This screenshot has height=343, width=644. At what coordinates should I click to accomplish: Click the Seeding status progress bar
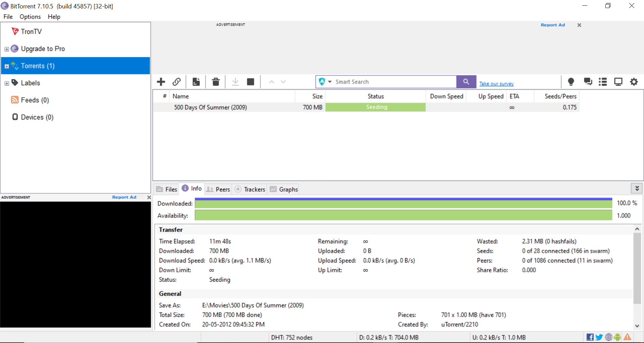[x=376, y=107]
